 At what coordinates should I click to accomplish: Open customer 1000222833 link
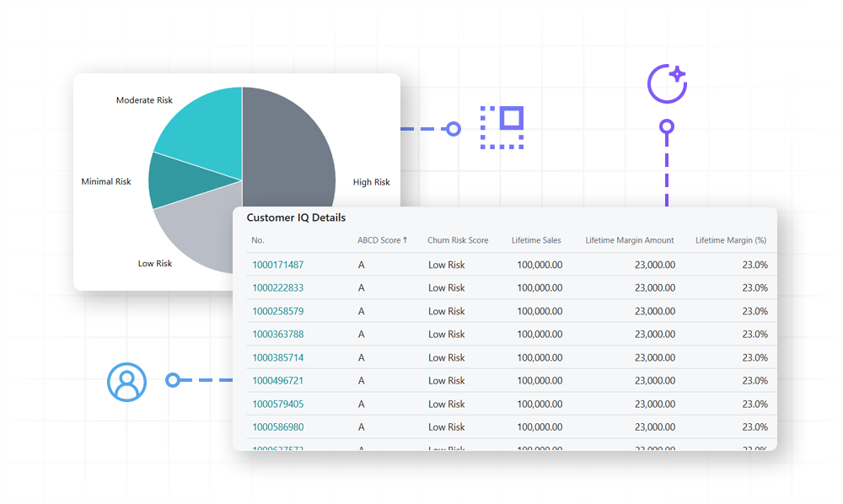click(278, 288)
